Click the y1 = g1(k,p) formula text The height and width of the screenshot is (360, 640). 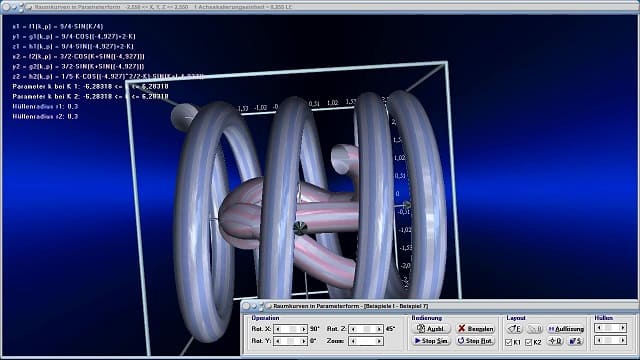coord(74,36)
